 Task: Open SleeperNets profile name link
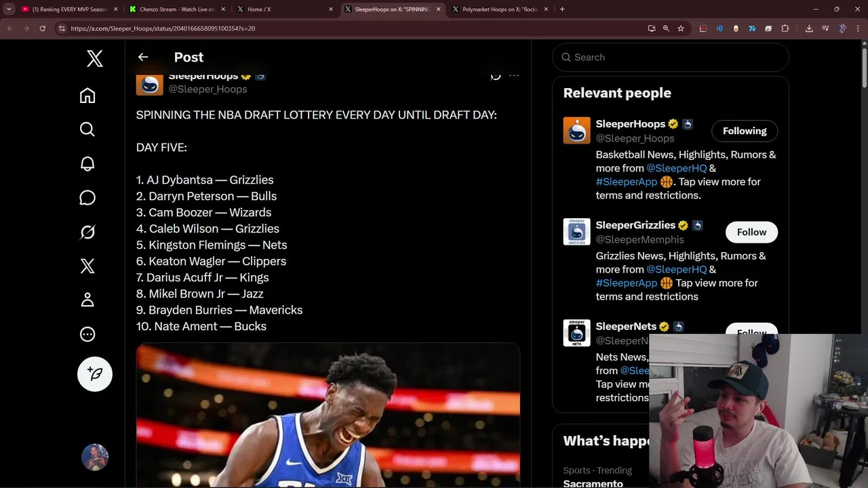626,326
